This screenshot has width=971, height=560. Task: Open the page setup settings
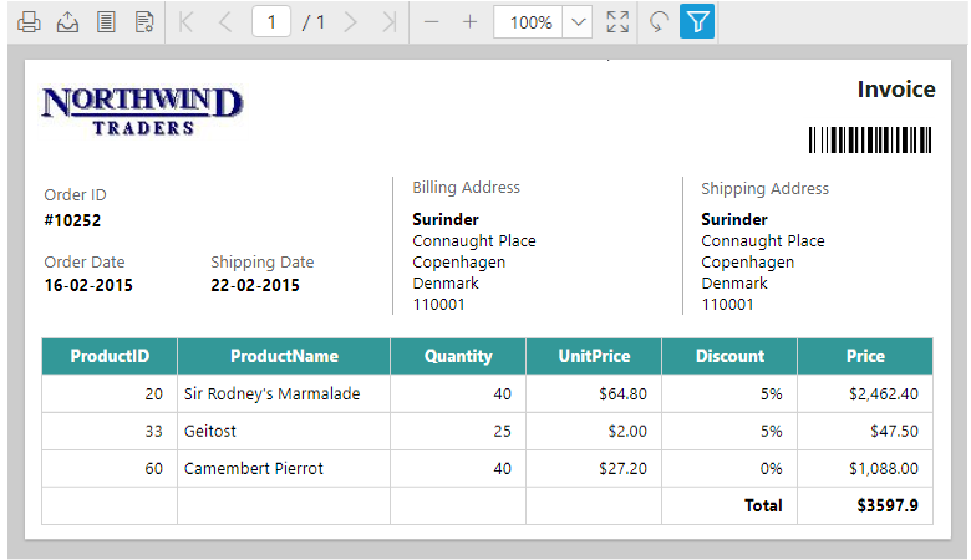(x=144, y=21)
